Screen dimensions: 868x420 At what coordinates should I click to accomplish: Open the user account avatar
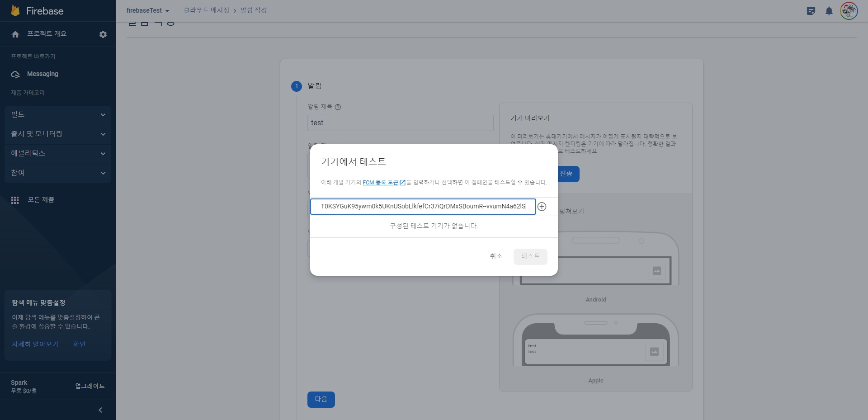849,11
